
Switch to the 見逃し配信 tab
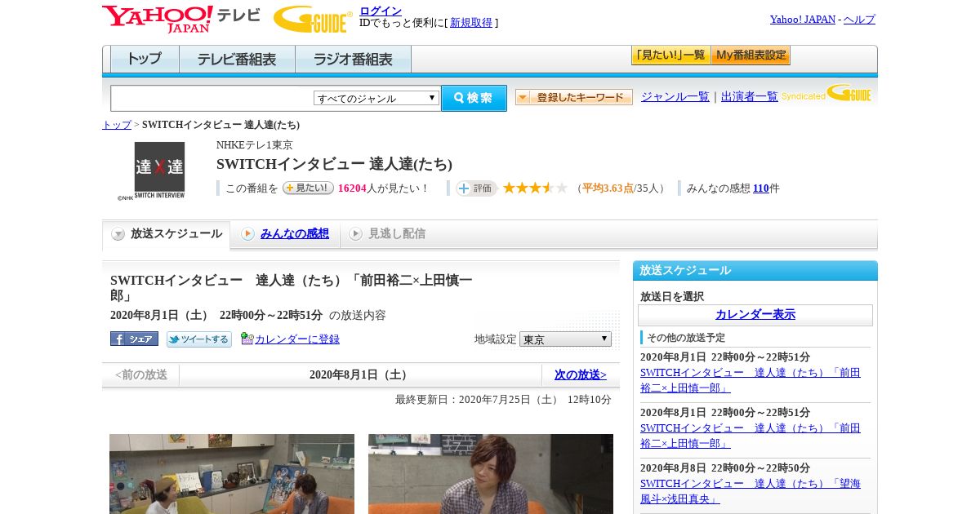[x=388, y=234]
